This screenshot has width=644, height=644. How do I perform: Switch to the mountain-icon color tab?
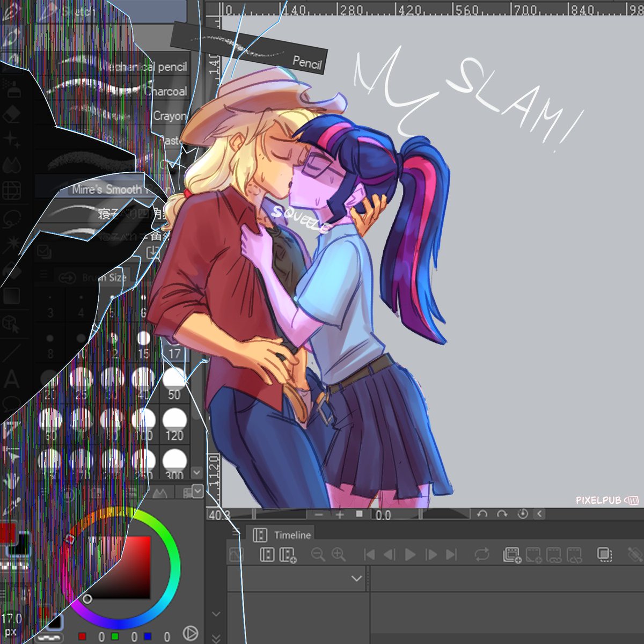(x=160, y=492)
